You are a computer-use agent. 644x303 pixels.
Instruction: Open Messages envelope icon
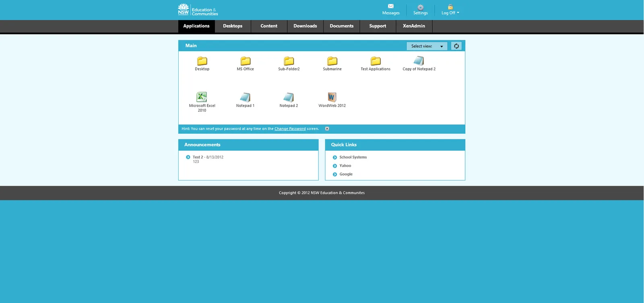tap(391, 6)
